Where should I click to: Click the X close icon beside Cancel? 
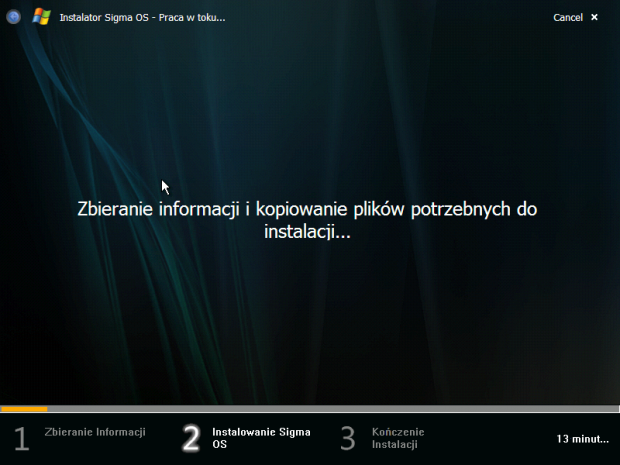point(594,17)
